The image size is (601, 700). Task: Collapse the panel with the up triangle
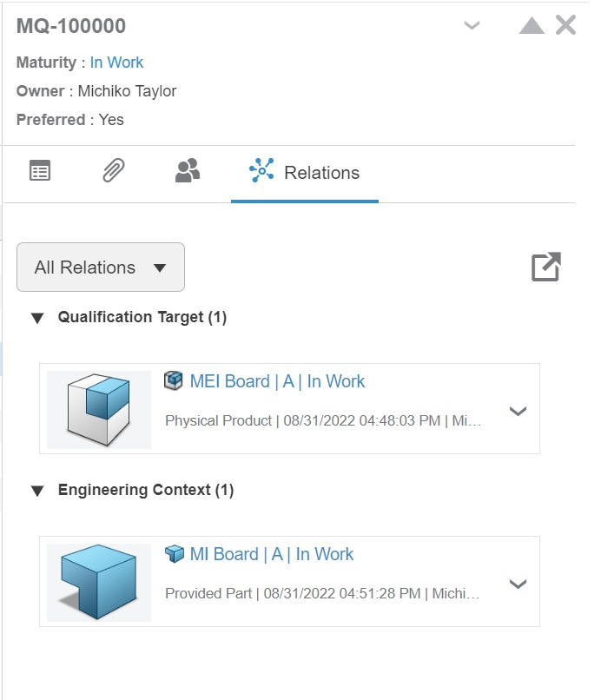coord(532,26)
